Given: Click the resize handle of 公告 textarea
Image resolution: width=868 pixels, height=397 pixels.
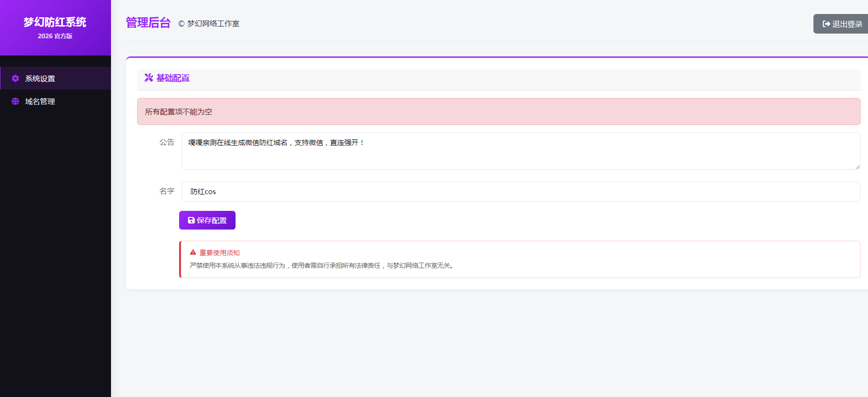Looking at the screenshot, I should click(x=857, y=167).
